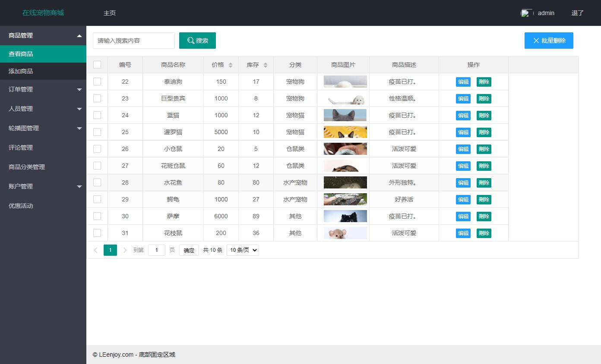Click the 在线宠物商城 logo text
Image resolution: width=601 pixels, height=364 pixels.
43,13
